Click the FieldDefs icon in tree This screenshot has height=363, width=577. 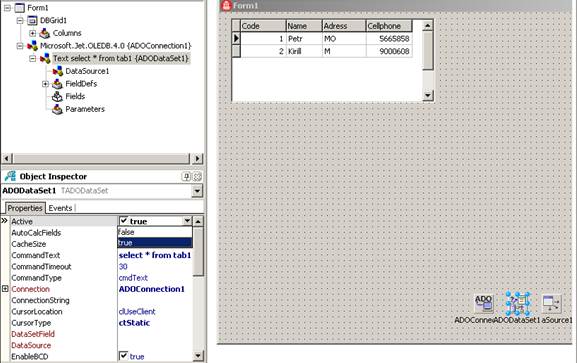coord(57,84)
